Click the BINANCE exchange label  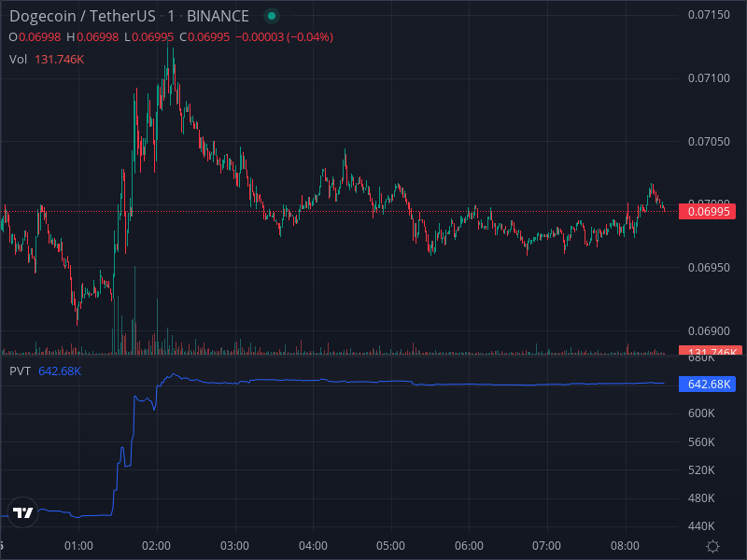point(218,16)
